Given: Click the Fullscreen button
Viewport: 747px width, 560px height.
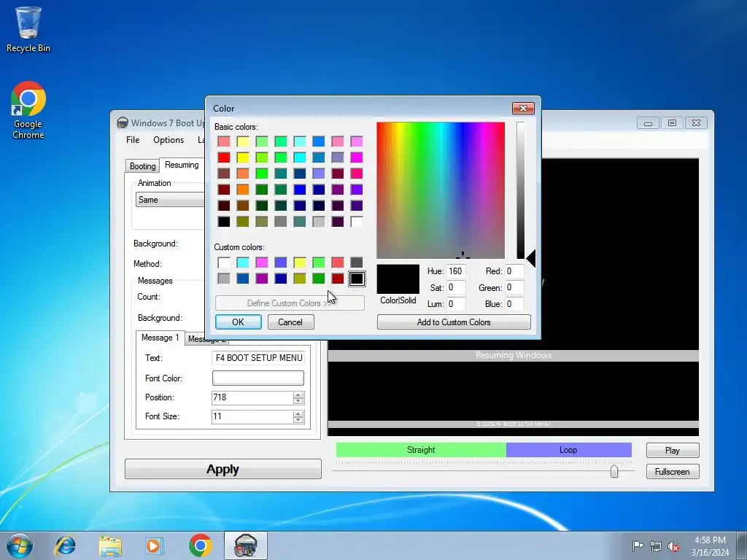Looking at the screenshot, I should [673, 472].
